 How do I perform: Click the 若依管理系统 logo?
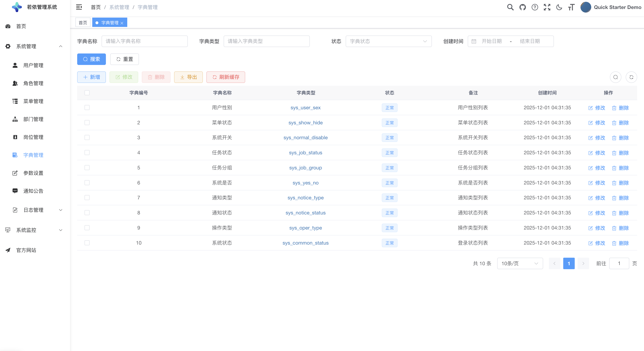(17, 7)
